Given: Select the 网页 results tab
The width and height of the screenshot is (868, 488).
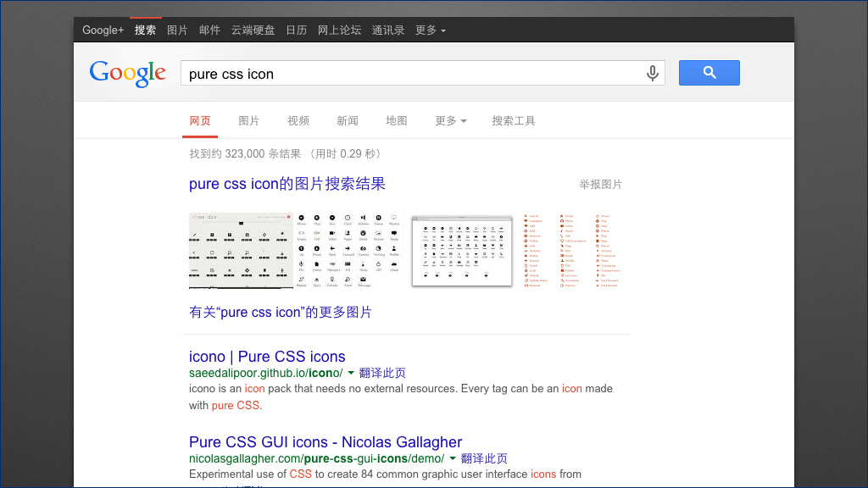Looking at the screenshot, I should 200,120.
